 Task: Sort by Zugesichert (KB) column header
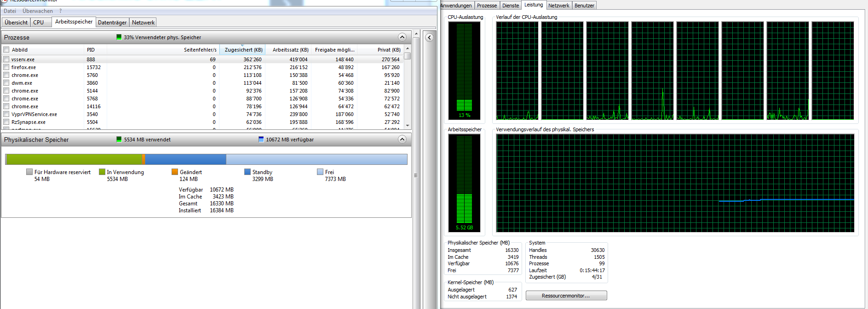coord(242,50)
